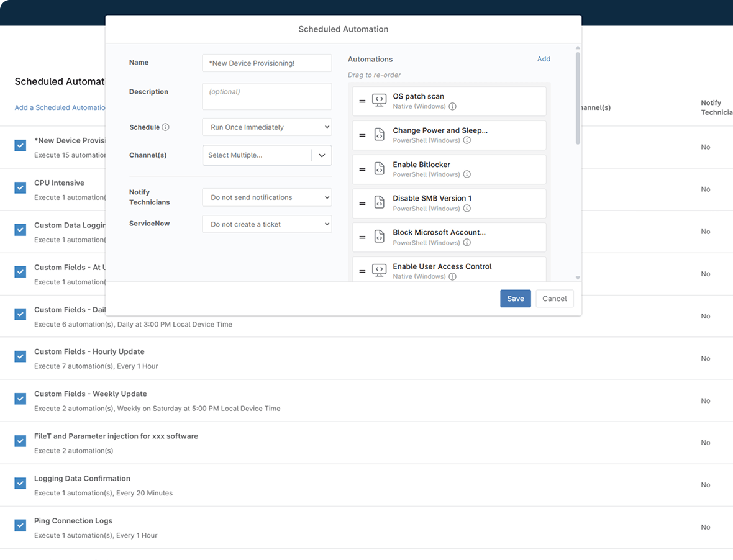
Task: Click the Add link above the automations list
Action: tap(544, 59)
